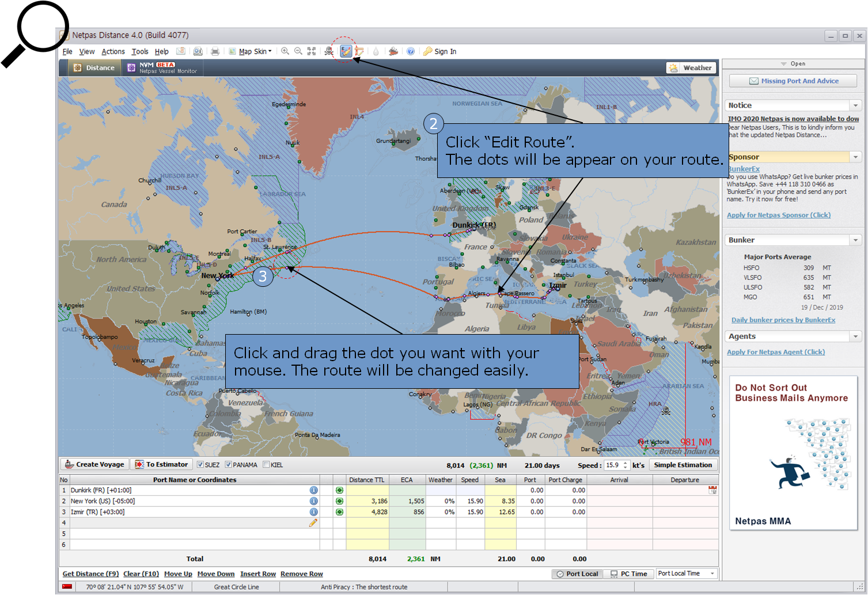Screen dimensions: 868x595
Task: Click the fit-to-screen arrows icon
Action: tap(312, 51)
